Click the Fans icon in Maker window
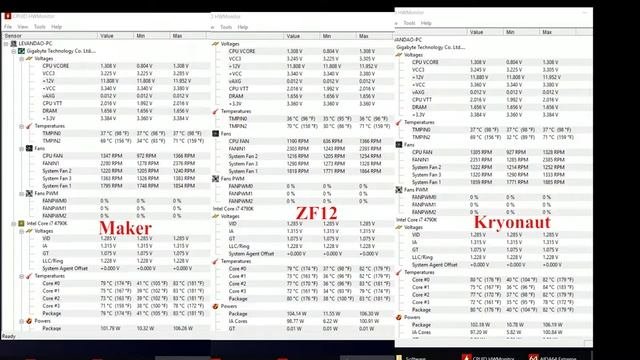The width and height of the screenshot is (640, 360). pyautogui.click(x=29, y=149)
